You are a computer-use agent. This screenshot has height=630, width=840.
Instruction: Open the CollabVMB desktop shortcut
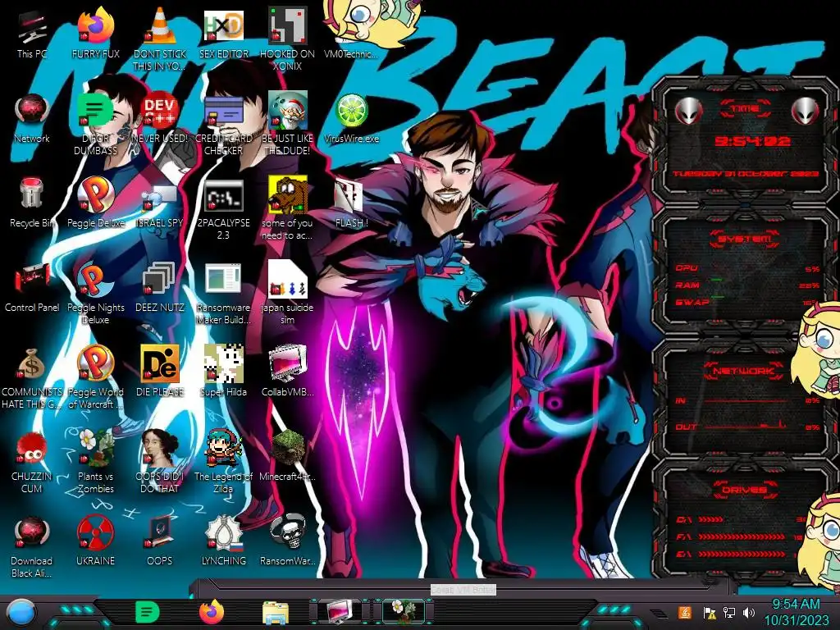[x=287, y=363]
